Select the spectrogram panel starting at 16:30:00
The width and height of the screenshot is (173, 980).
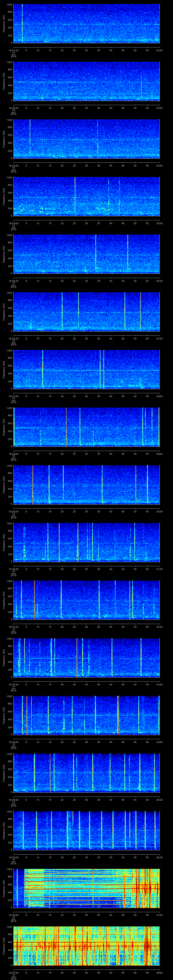87,543
